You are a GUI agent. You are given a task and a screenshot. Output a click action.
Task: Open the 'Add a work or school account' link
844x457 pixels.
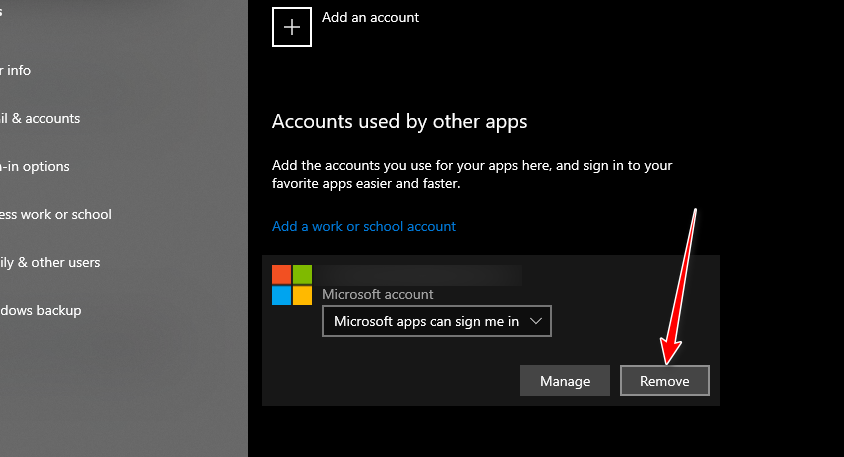(x=364, y=226)
